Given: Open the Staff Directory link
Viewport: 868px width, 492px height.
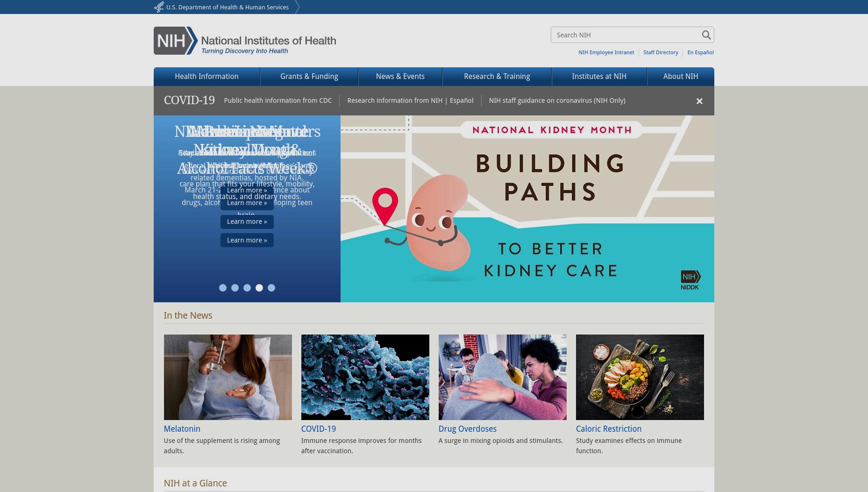Looking at the screenshot, I should tap(661, 52).
